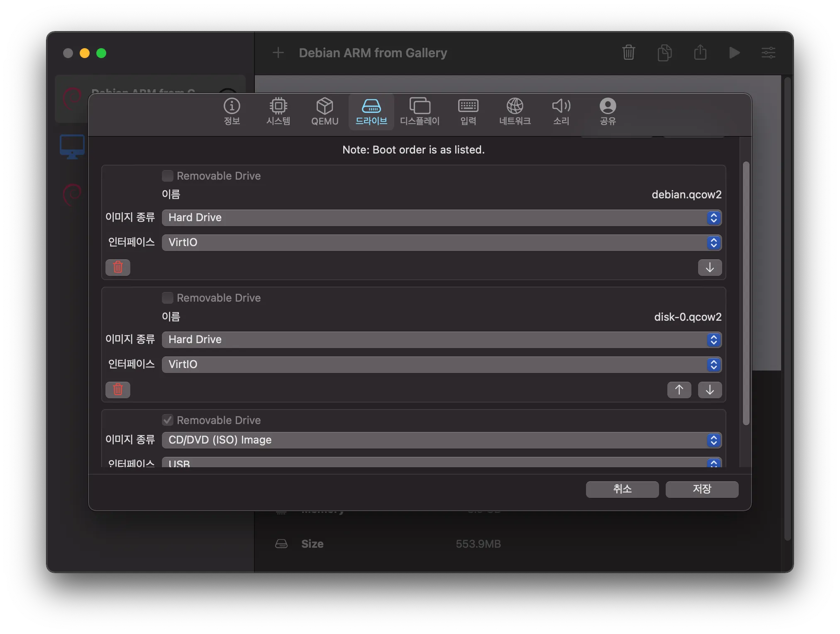Viewport: 840px width, 634px height.
Task: Click the Run virtual machine play icon
Action: pos(734,53)
